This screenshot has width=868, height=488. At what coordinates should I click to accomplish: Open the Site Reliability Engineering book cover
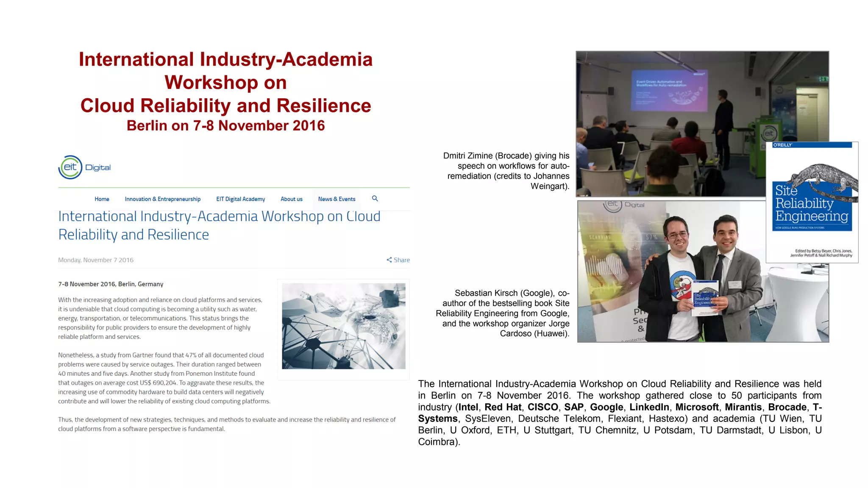click(x=812, y=202)
